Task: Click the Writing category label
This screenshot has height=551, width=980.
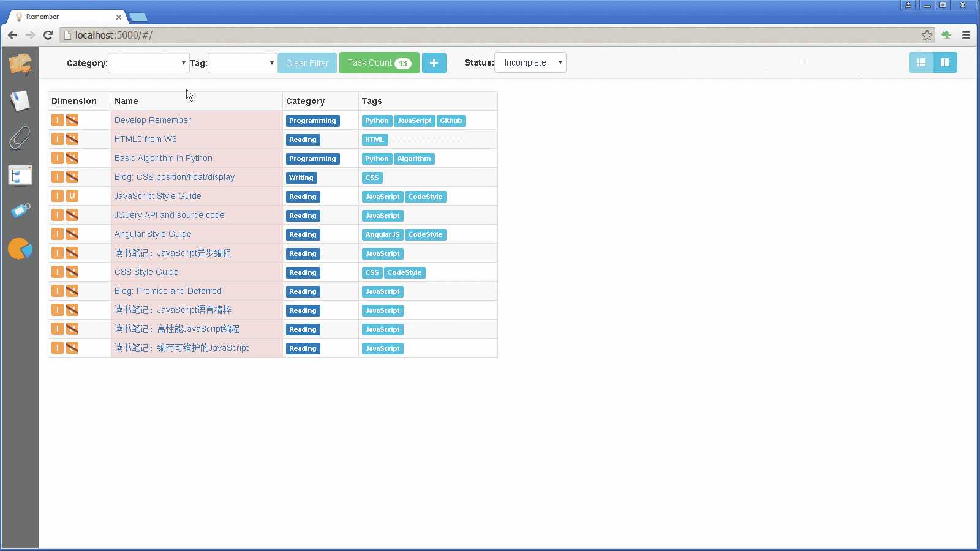Action: pos(301,178)
